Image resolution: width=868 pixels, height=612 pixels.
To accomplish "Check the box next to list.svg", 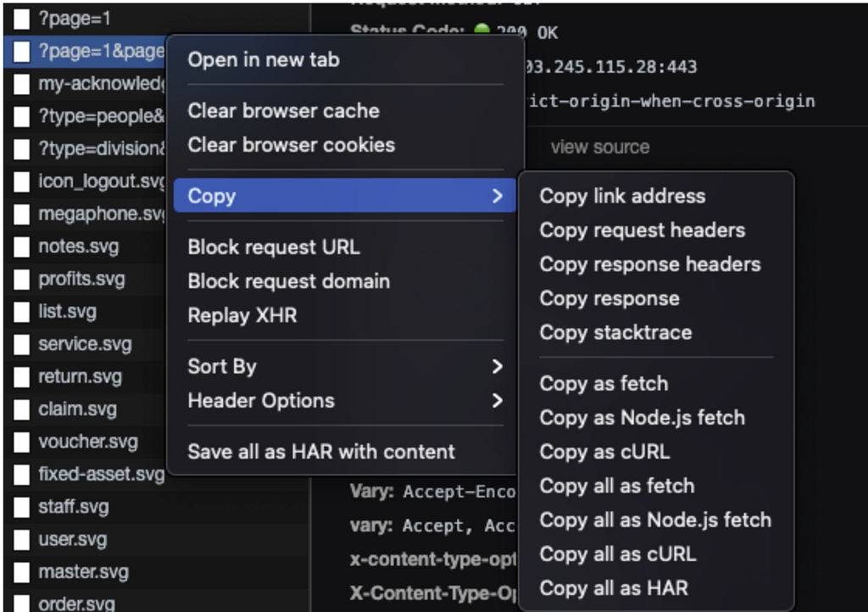I will click(21, 312).
